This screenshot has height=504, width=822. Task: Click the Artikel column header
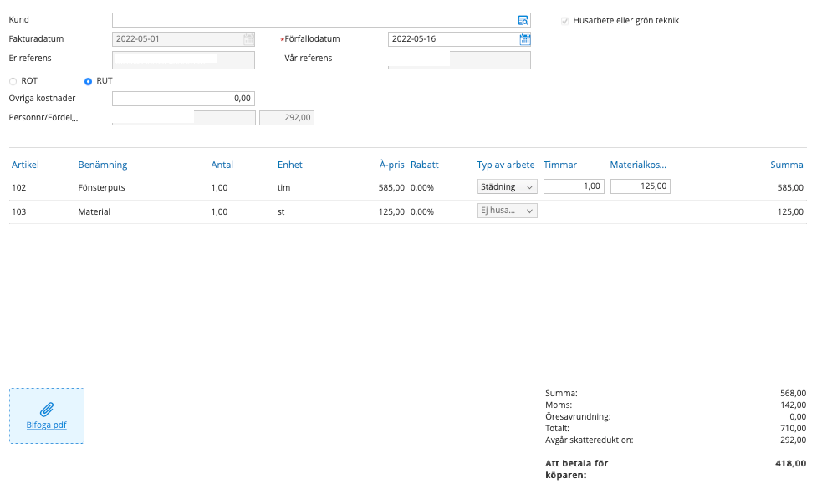coord(25,165)
